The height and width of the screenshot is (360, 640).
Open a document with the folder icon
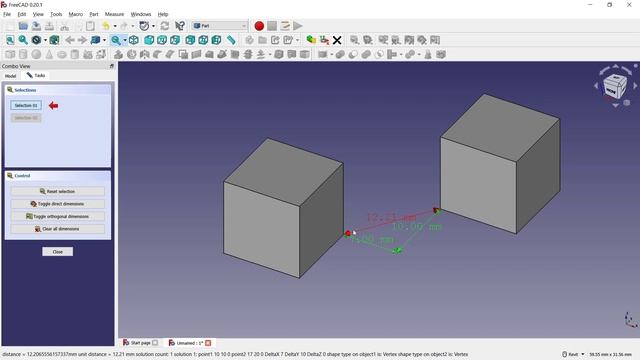pyautogui.click(x=23, y=26)
